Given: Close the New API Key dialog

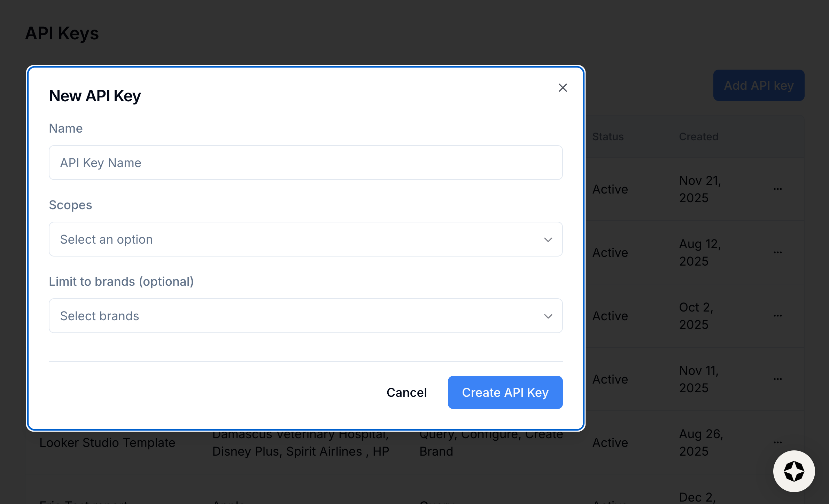Looking at the screenshot, I should point(563,88).
